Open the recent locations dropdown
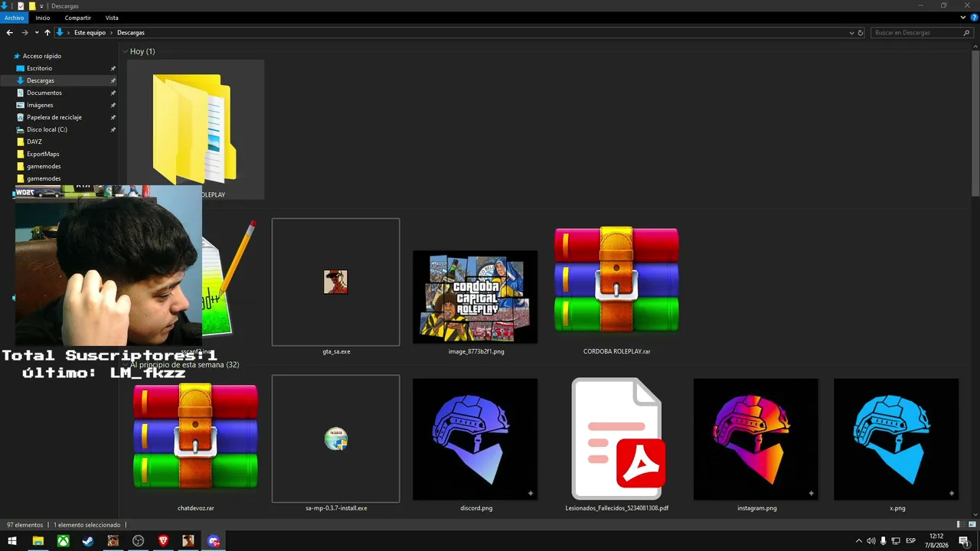The width and height of the screenshot is (980, 551). pos(36,33)
